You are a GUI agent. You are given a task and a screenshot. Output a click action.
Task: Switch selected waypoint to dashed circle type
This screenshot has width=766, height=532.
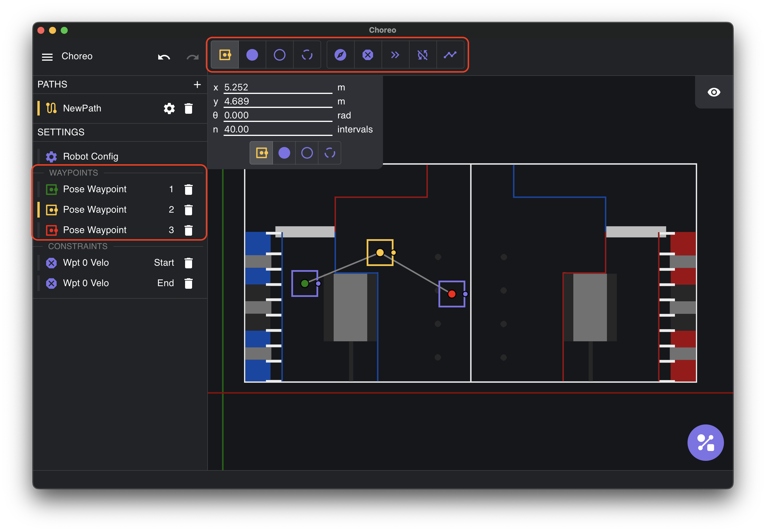click(330, 153)
